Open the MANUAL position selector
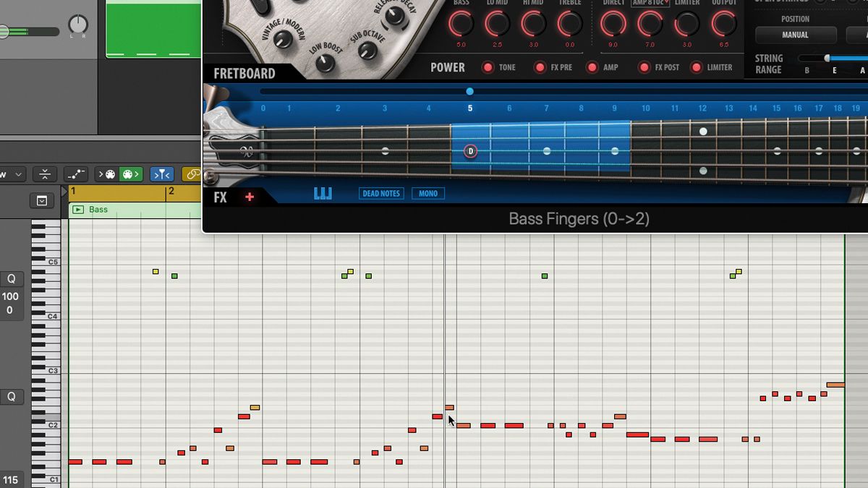This screenshot has width=868, height=488. [796, 35]
